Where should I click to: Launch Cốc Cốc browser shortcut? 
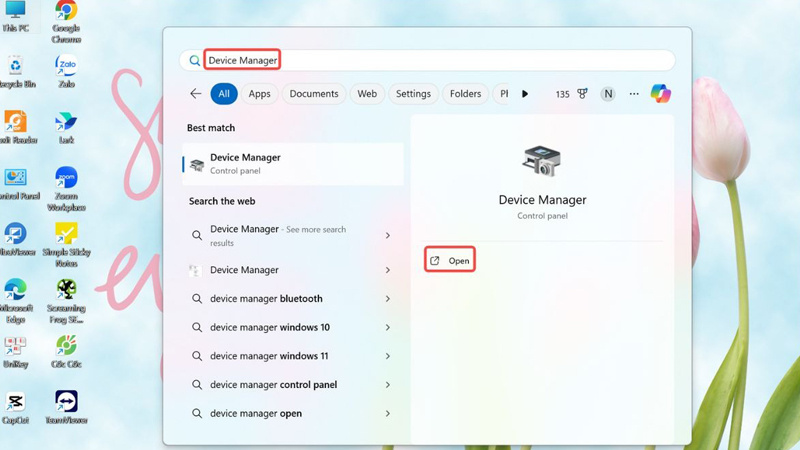coord(66,352)
